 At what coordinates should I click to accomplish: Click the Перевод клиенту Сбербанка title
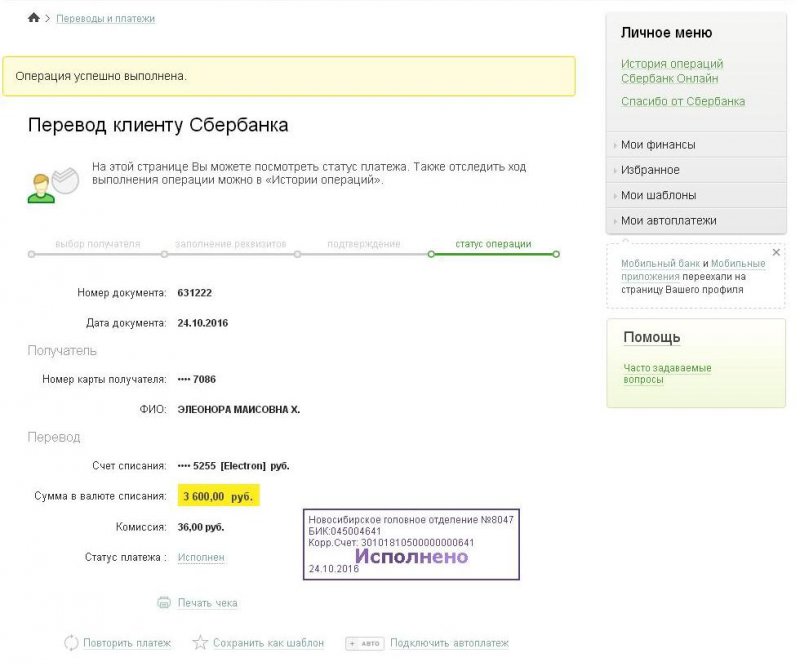pos(158,125)
